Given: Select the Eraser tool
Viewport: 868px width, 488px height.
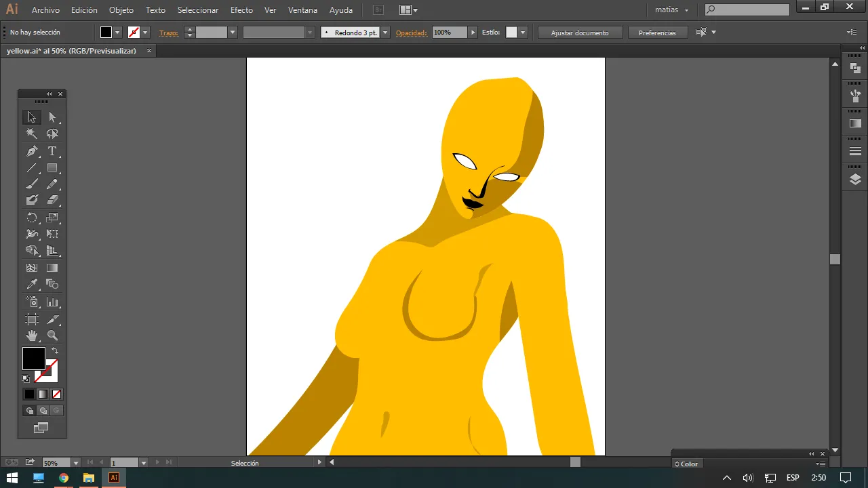Looking at the screenshot, I should click(x=52, y=200).
